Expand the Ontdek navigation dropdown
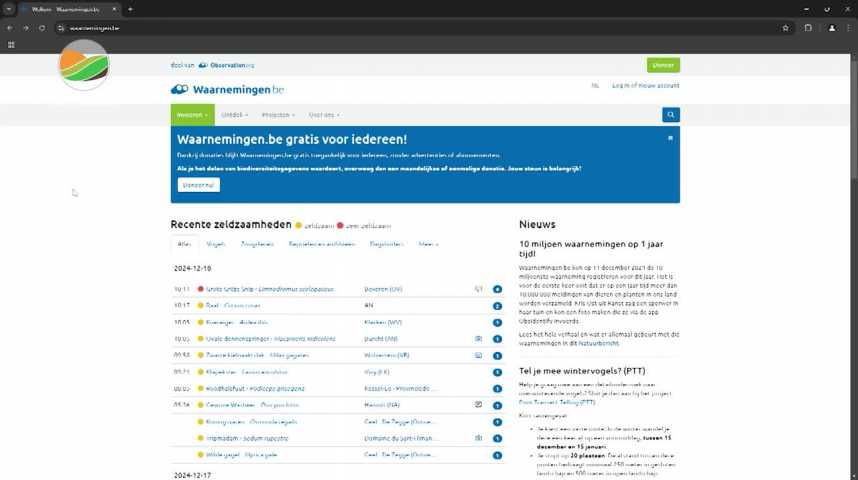Viewport: 858px width, 480px height. click(x=234, y=115)
